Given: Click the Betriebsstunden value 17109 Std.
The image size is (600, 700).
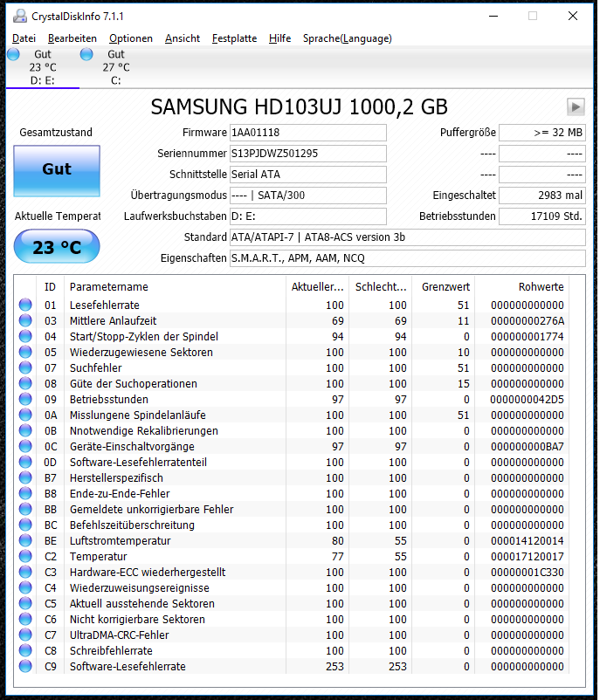Looking at the screenshot, I should click(x=541, y=216).
